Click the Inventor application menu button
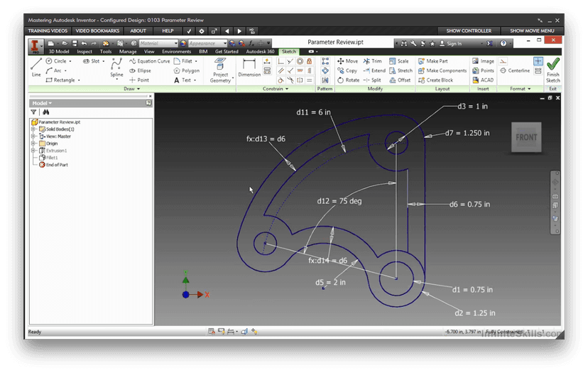Image resolution: width=588 pixels, height=373 pixels. (36, 46)
